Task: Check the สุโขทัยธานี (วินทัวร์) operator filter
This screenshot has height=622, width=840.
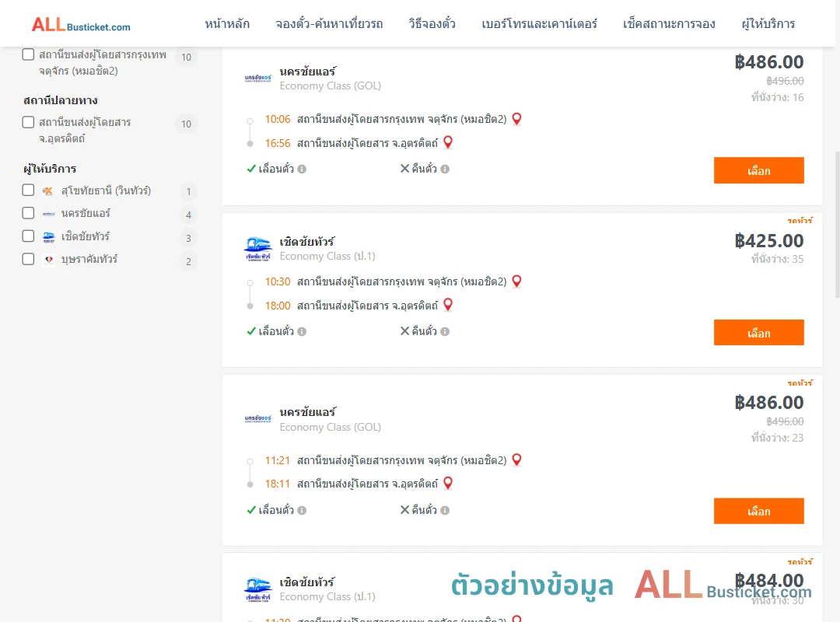Action: point(29,190)
